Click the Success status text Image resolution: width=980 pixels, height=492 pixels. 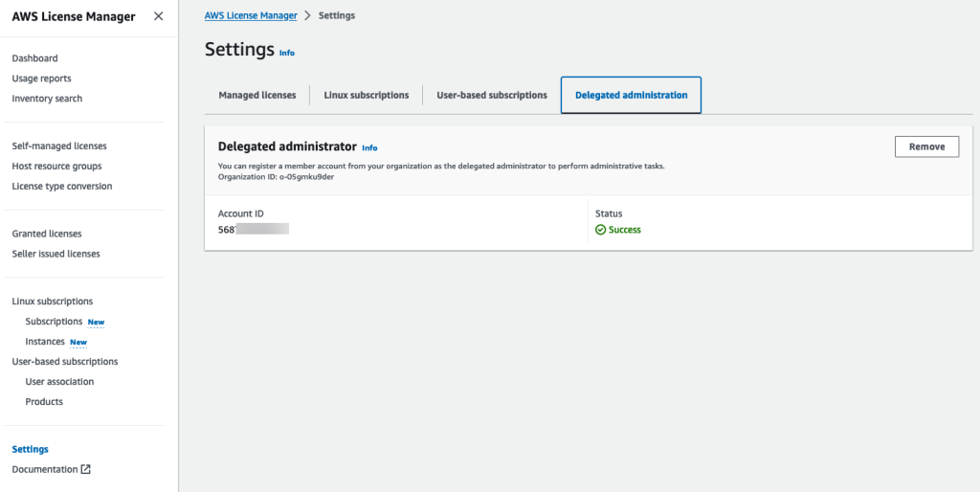click(x=625, y=230)
